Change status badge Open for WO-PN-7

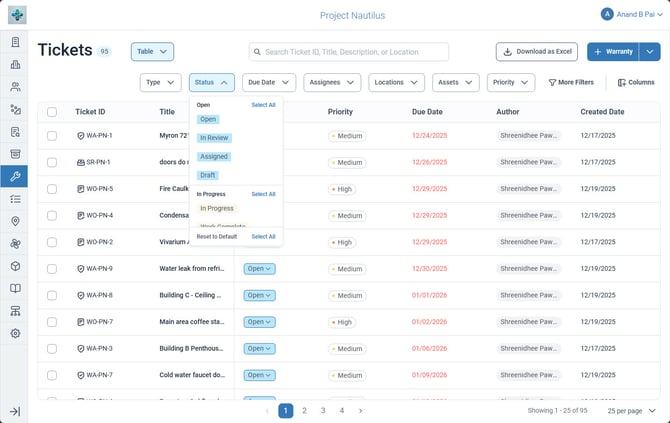pyautogui.click(x=259, y=322)
